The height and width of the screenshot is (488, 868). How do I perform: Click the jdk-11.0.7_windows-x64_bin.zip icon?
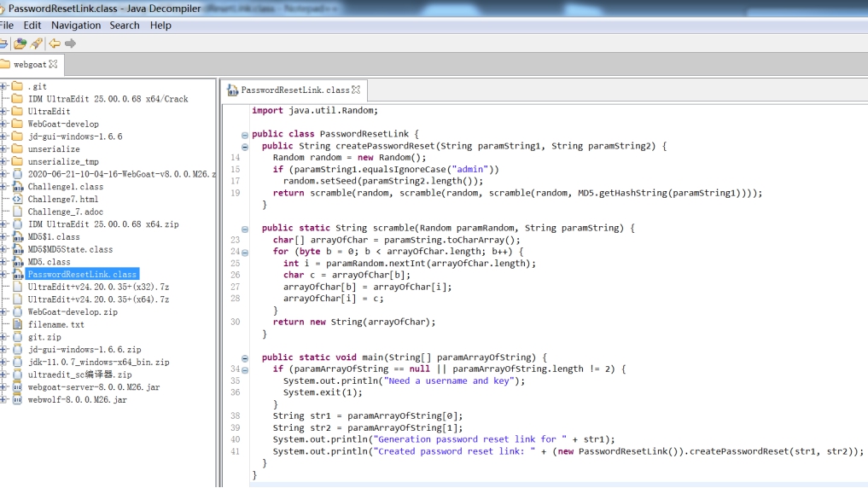18,362
